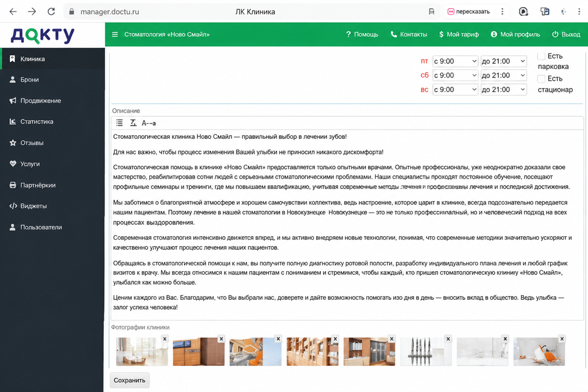Screen dimensions: 588x392
Task: Open the Friday (пт) end time dropdown
Action: [x=503, y=61]
